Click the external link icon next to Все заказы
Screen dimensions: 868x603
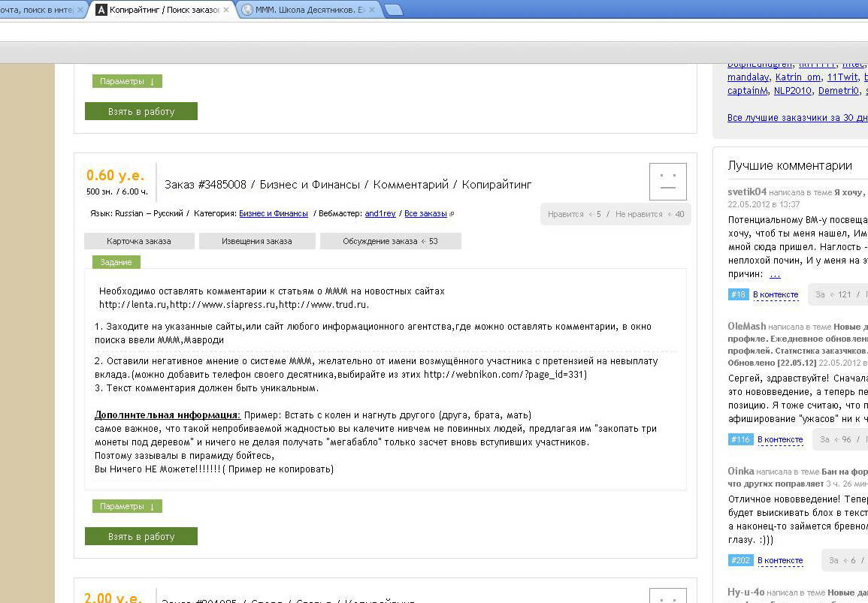[x=452, y=214]
